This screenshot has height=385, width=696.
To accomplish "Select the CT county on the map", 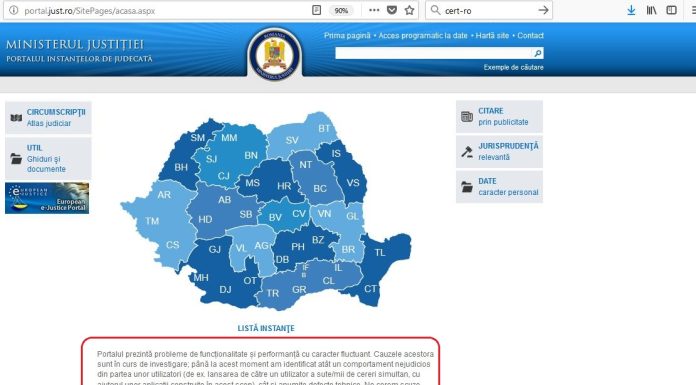I will point(370,289).
